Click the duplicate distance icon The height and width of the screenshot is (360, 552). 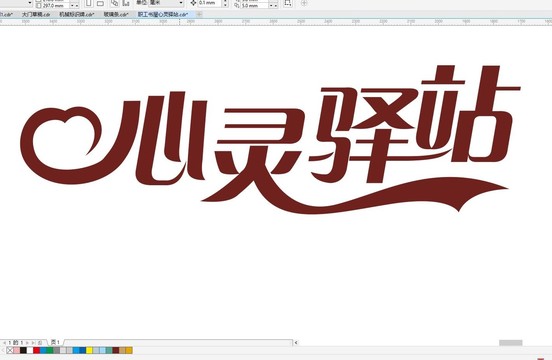pos(237,6)
